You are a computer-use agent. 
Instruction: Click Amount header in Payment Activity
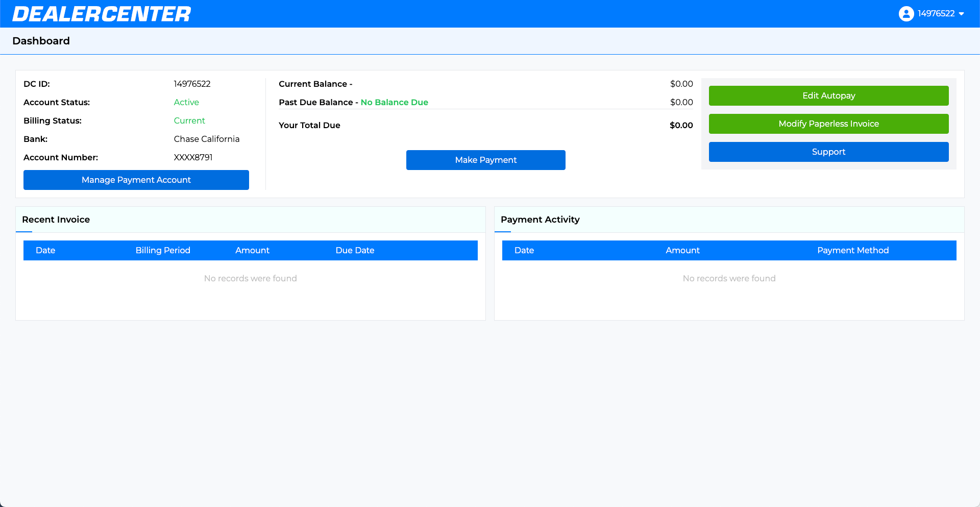point(682,250)
